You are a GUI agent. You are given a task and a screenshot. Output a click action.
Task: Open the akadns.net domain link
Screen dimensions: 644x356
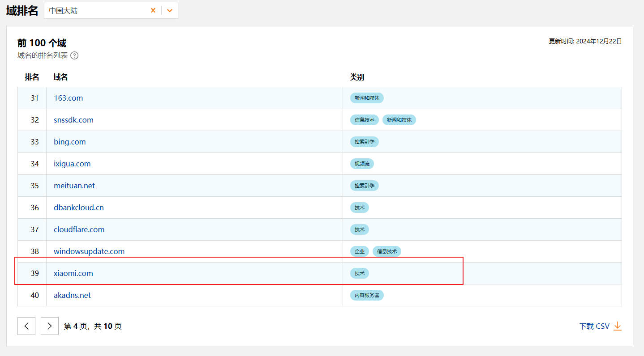pos(72,295)
